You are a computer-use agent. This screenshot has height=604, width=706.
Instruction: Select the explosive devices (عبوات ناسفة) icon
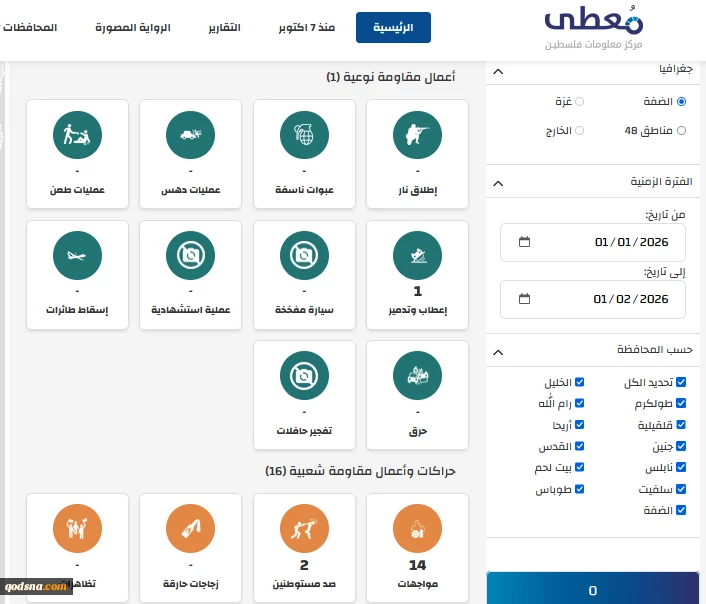[303, 134]
